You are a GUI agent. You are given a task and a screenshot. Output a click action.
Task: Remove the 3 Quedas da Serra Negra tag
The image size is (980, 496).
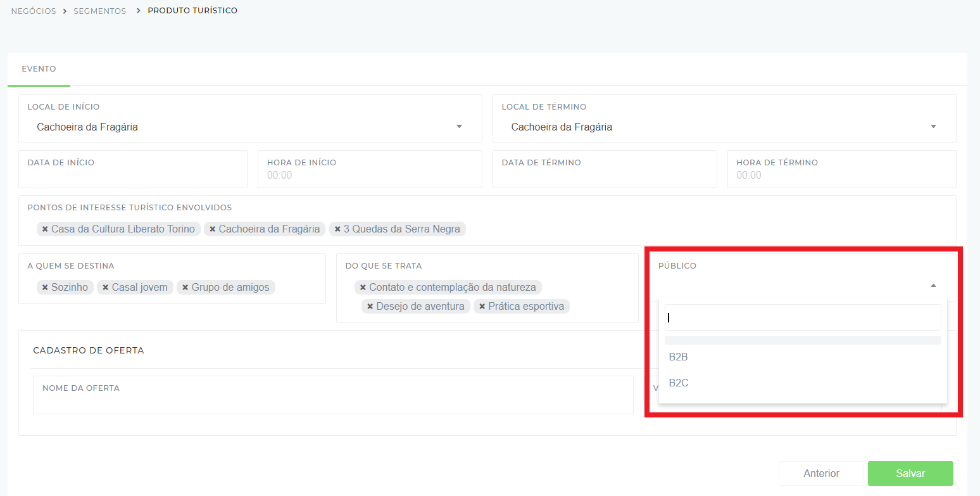pos(337,229)
